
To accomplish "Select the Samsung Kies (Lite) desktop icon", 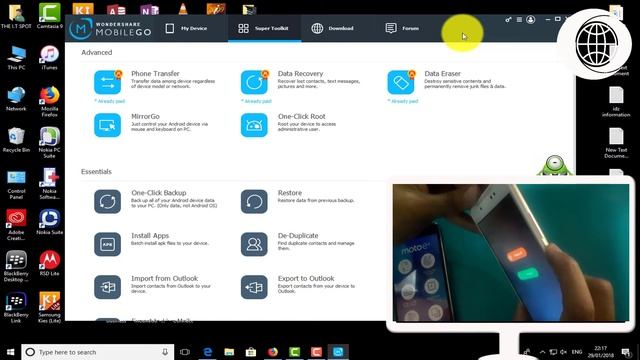I will [49, 307].
